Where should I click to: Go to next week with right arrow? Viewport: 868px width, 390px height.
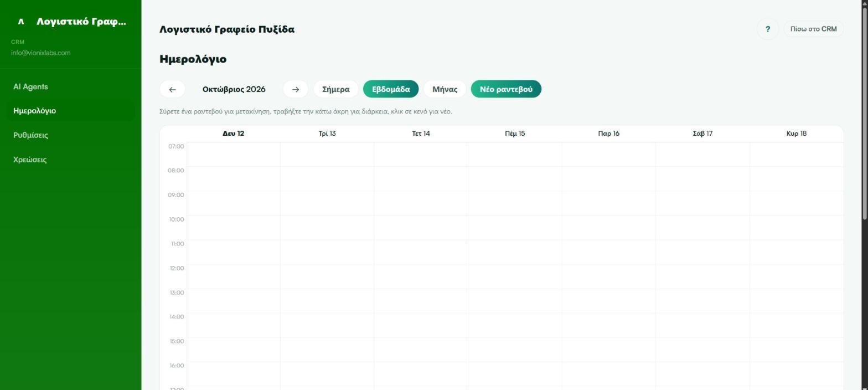pyautogui.click(x=296, y=89)
